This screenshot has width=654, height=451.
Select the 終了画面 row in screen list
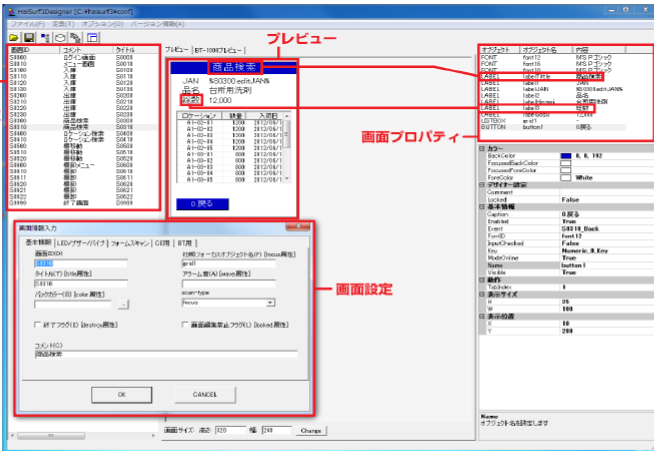pyautogui.click(x=83, y=203)
